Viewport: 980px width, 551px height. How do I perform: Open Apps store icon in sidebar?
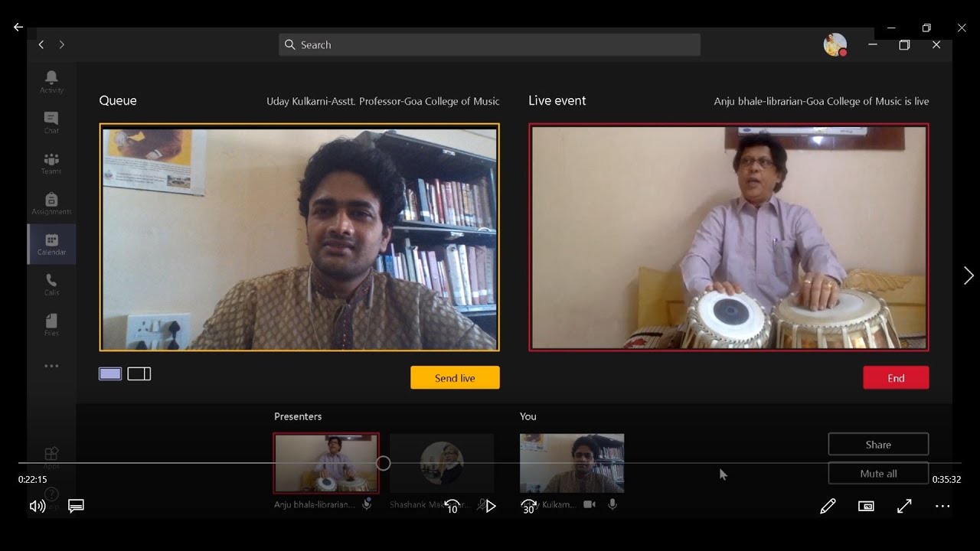coord(51,456)
